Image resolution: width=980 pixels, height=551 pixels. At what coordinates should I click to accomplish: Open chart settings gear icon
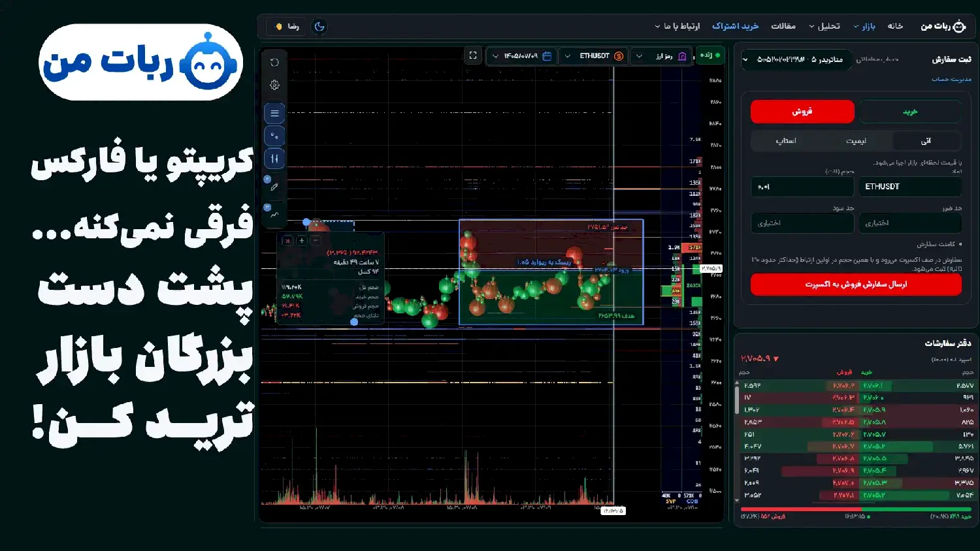coord(274,85)
